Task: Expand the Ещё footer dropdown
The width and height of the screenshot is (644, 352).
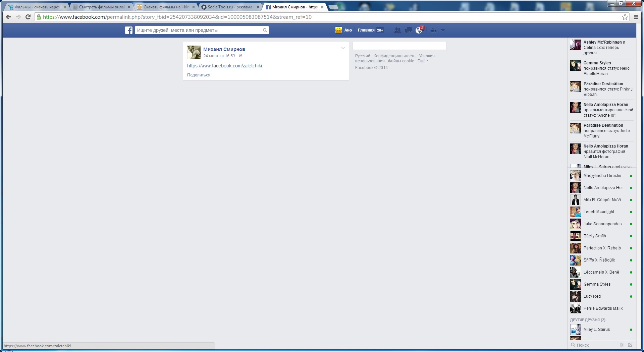Action: tap(423, 61)
